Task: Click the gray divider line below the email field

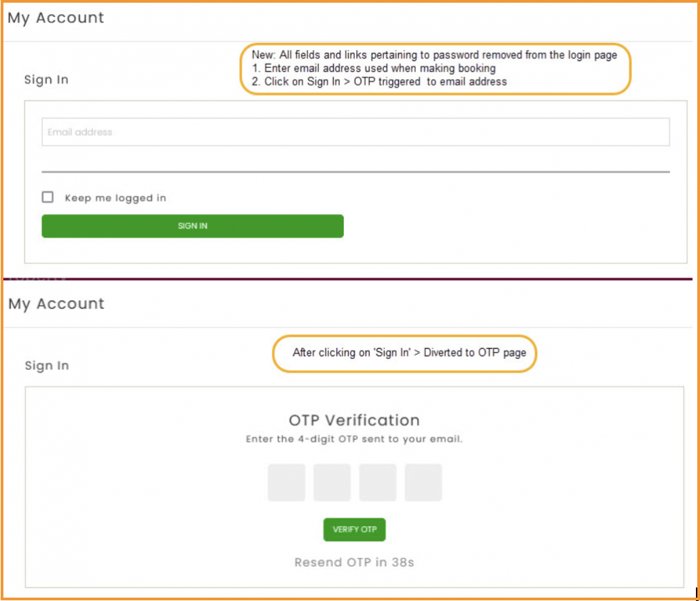Action: point(355,171)
